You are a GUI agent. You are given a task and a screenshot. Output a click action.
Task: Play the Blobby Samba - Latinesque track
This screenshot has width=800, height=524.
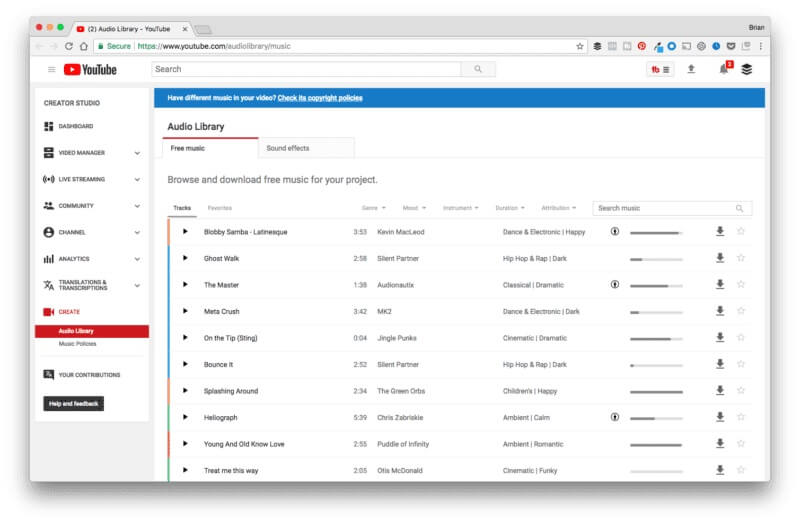pyautogui.click(x=185, y=232)
